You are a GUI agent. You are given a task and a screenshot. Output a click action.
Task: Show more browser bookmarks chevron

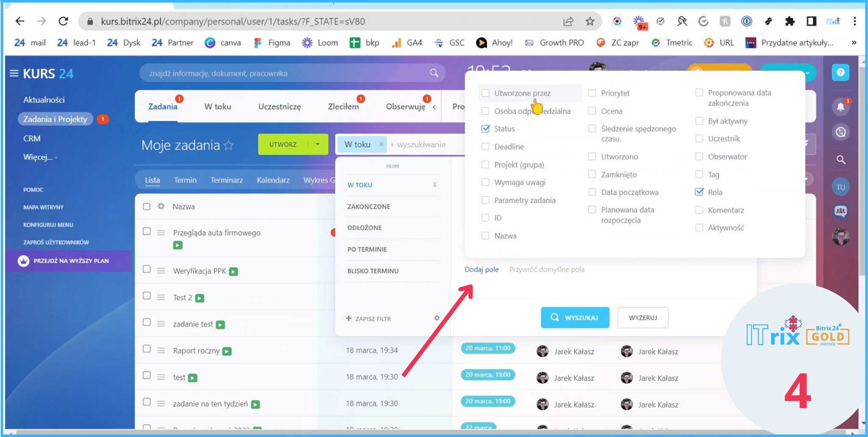(854, 42)
